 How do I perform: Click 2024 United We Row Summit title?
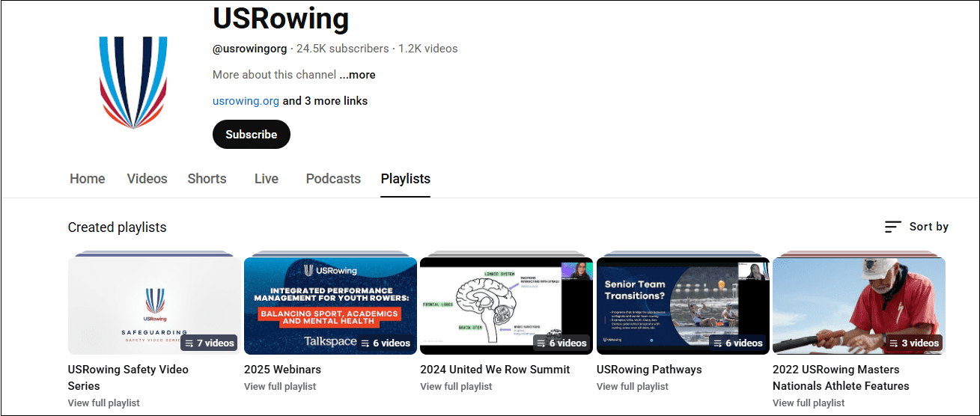click(495, 370)
